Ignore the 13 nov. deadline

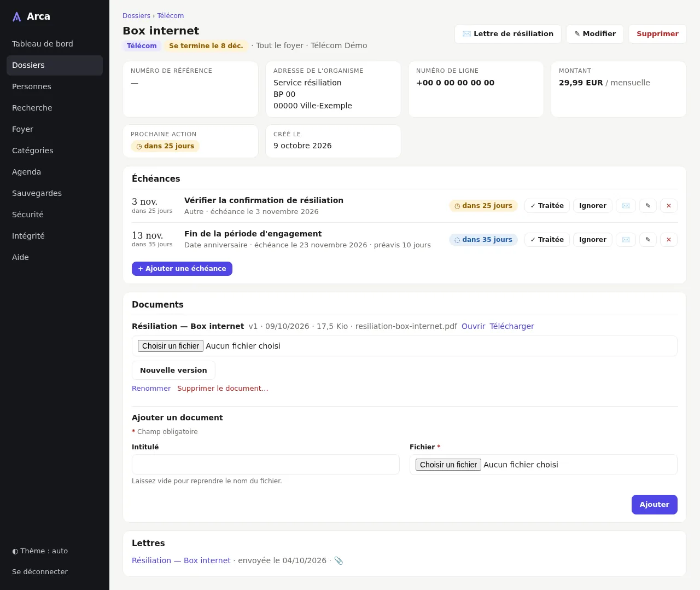pyautogui.click(x=593, y=240)
